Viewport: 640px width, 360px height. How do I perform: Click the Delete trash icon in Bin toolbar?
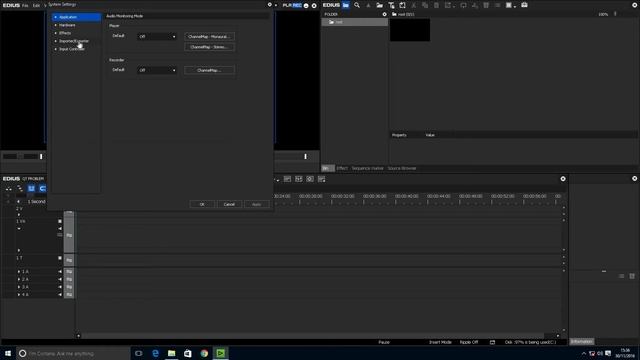(486, 5)
